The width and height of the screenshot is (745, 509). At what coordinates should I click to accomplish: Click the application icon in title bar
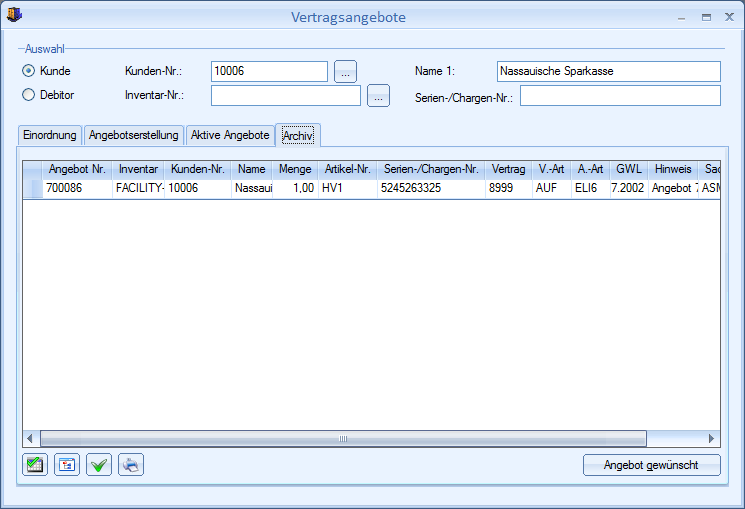pyautogui.click(x=15, y=16)
